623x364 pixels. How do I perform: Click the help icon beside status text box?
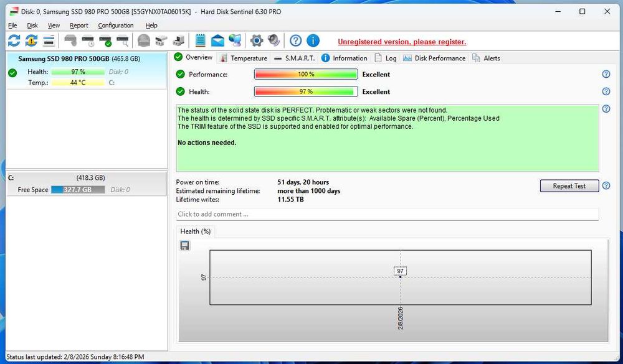click(606, 109)
